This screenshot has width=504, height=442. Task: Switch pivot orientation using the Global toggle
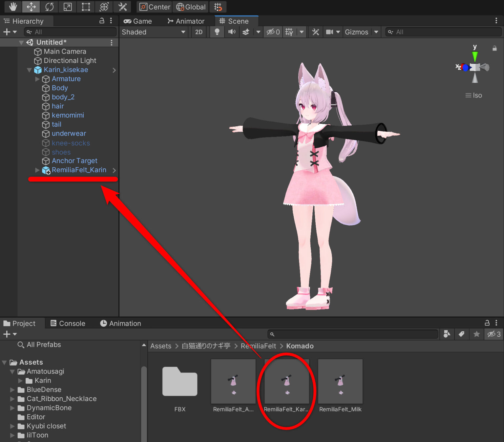(x=190, y=7)
